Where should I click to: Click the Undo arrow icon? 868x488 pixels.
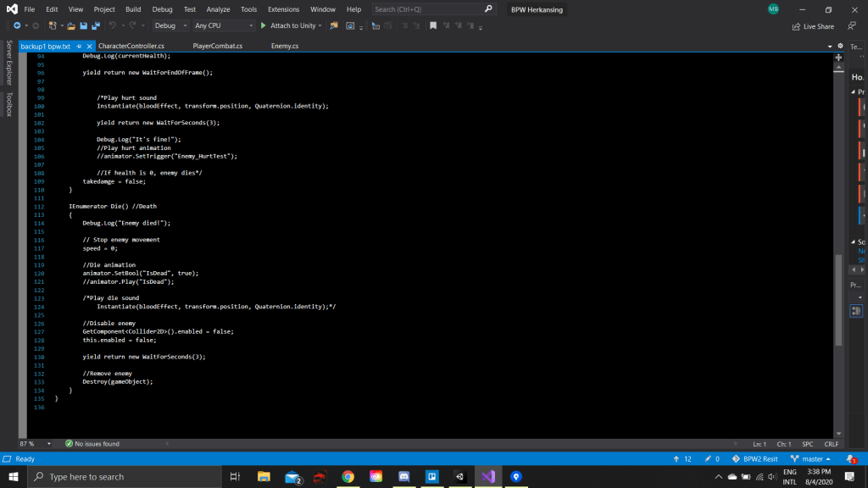point(112,26)
